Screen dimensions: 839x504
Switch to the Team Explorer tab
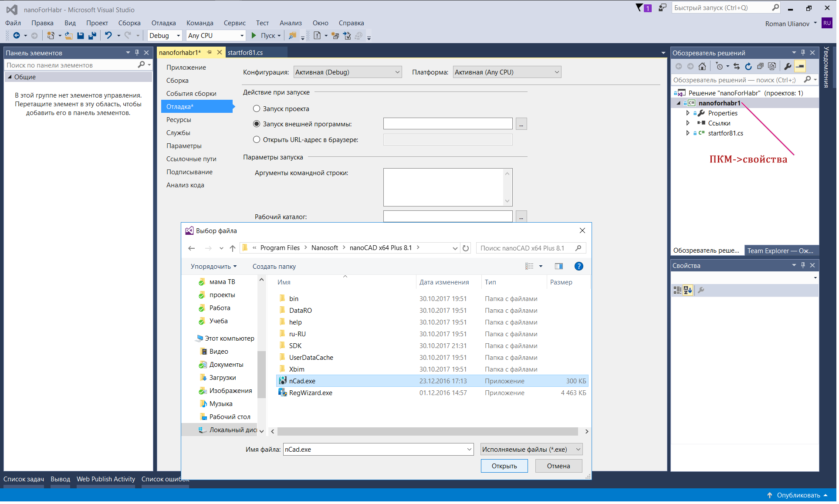coord(781,251)
